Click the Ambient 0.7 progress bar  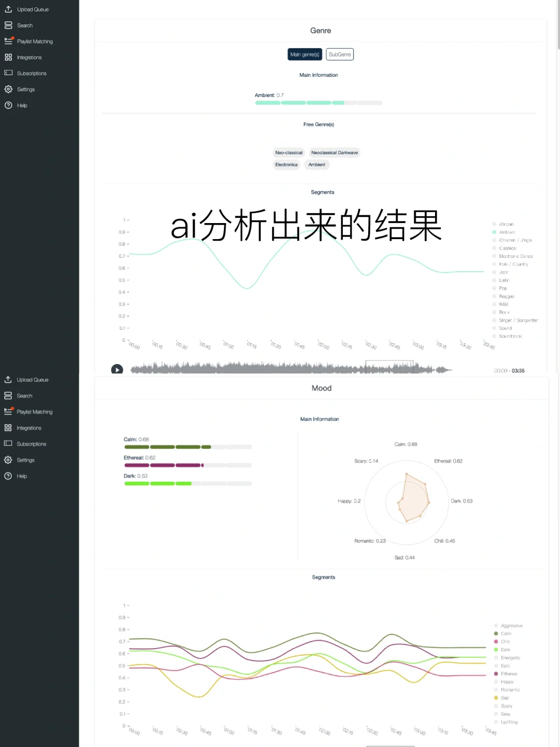coord(318,103)
